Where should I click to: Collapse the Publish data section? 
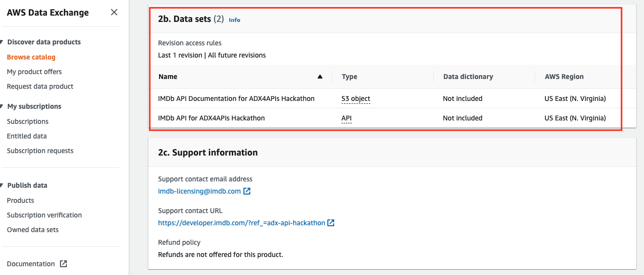coord(2,185)
